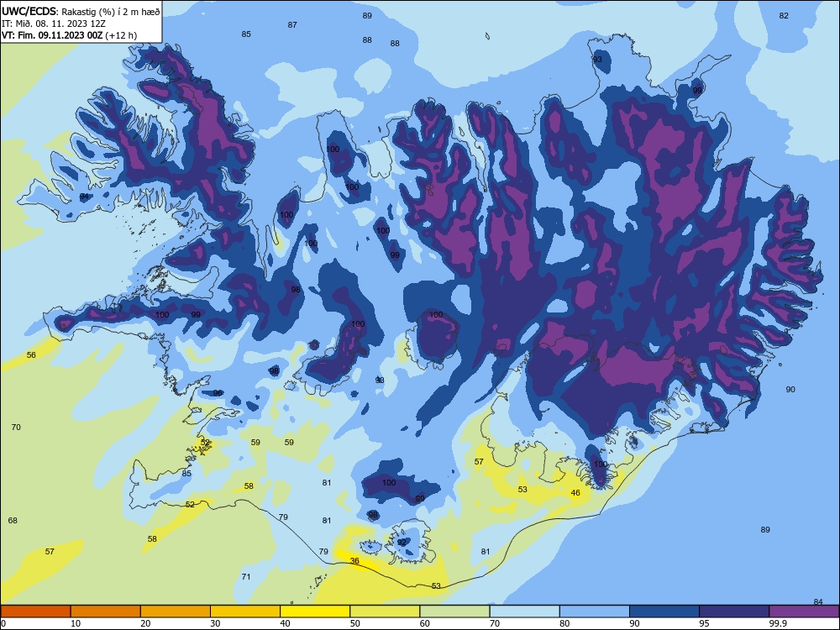Click the dark orange 0–10 legend swatch
This screenshot has width=840, height=630.
click(x=35, y=612)
